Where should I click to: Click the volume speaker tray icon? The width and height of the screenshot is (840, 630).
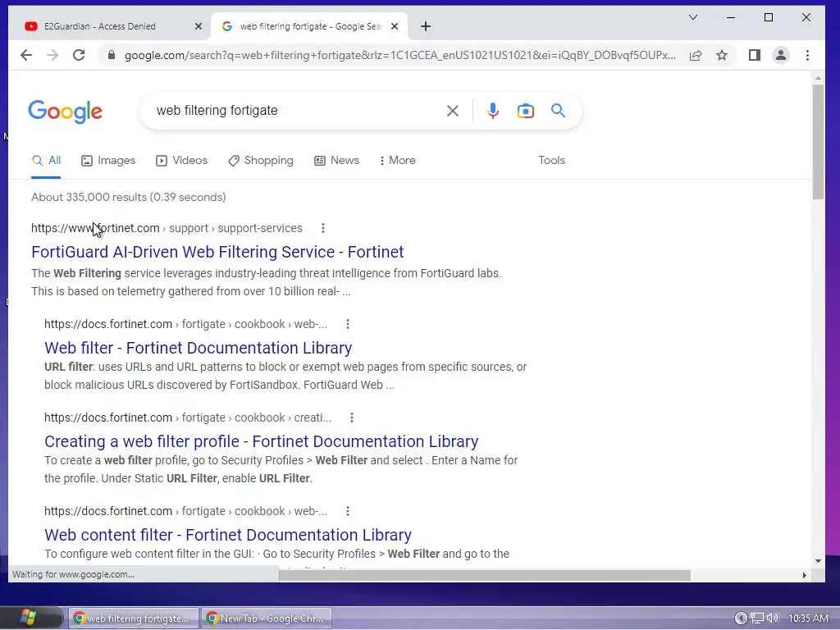click(x=773, y=619)
